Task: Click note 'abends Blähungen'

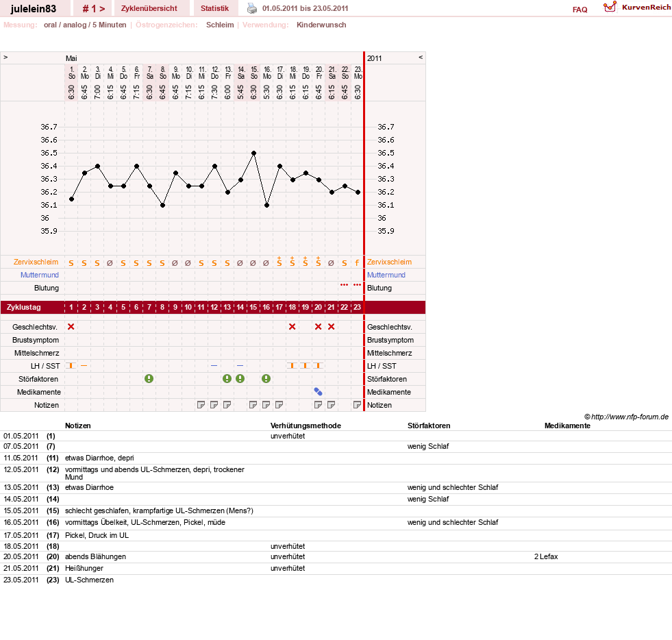Action: (x=96, y=556)
